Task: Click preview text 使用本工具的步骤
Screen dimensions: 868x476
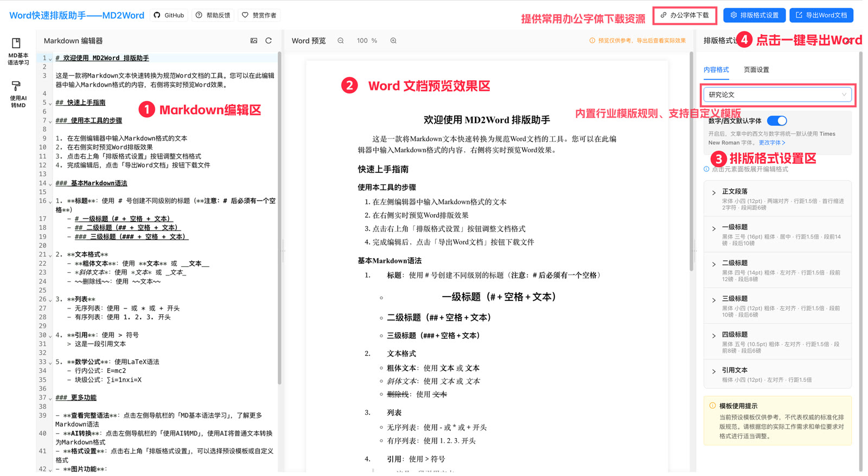Action: [386, 187]
